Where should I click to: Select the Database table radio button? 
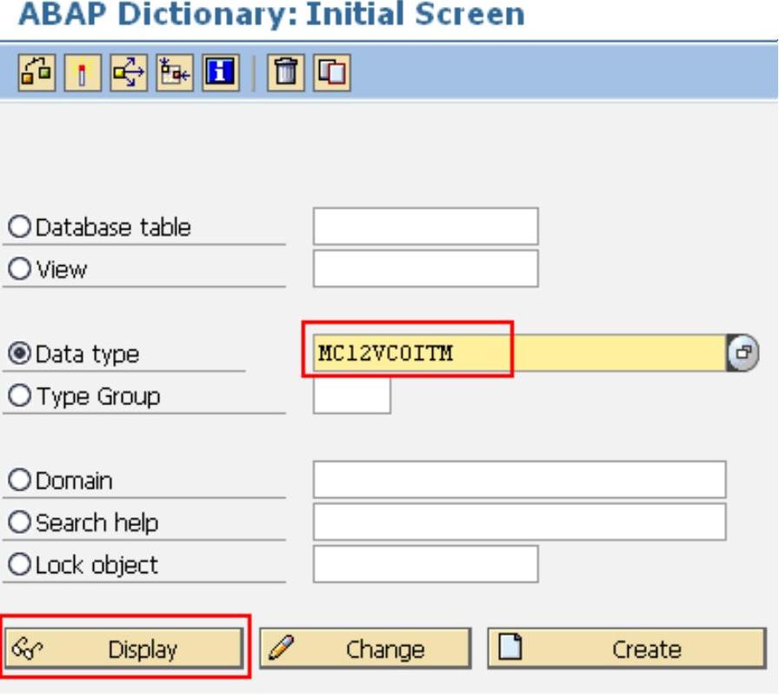coord(19,228)
